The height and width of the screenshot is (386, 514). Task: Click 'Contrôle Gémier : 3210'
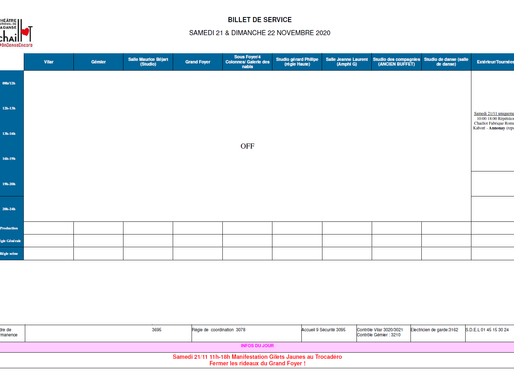(379, 335)
